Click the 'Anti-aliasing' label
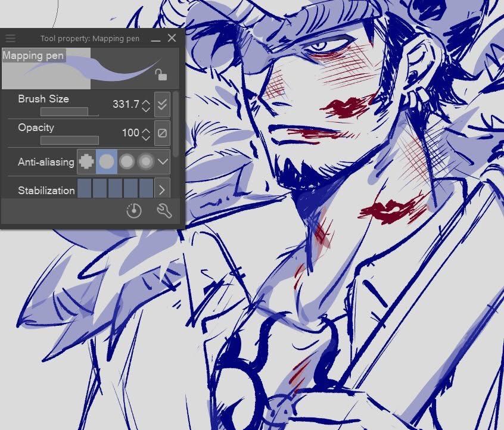 46,161
